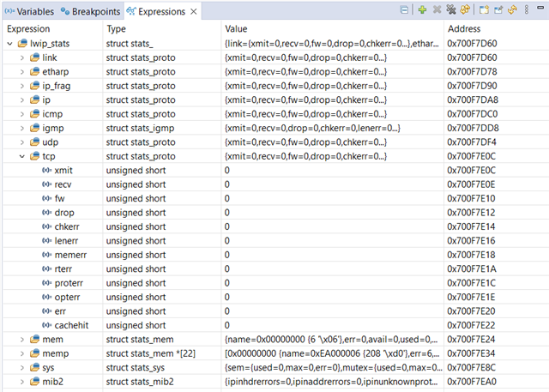Select the opterr field row

(x=276, y=297)
